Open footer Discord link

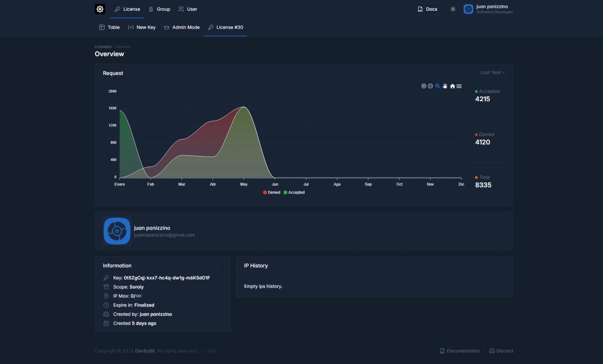(501, 351)
